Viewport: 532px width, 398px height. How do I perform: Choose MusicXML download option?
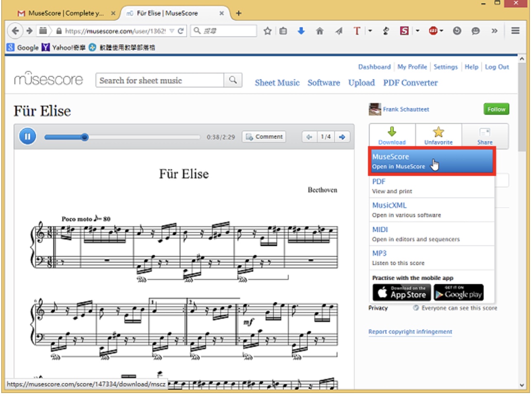tap(432, 210)
